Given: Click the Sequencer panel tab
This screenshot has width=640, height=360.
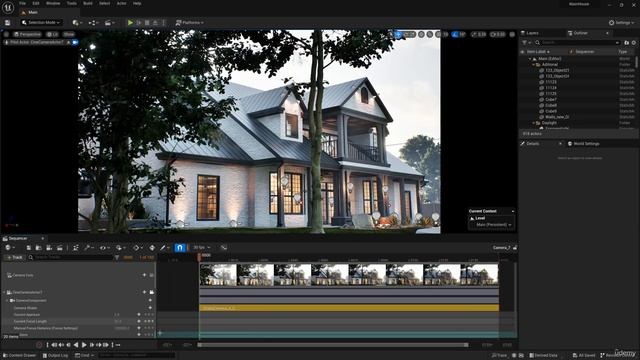Looking at the screenshot, I should pos(18,238).
